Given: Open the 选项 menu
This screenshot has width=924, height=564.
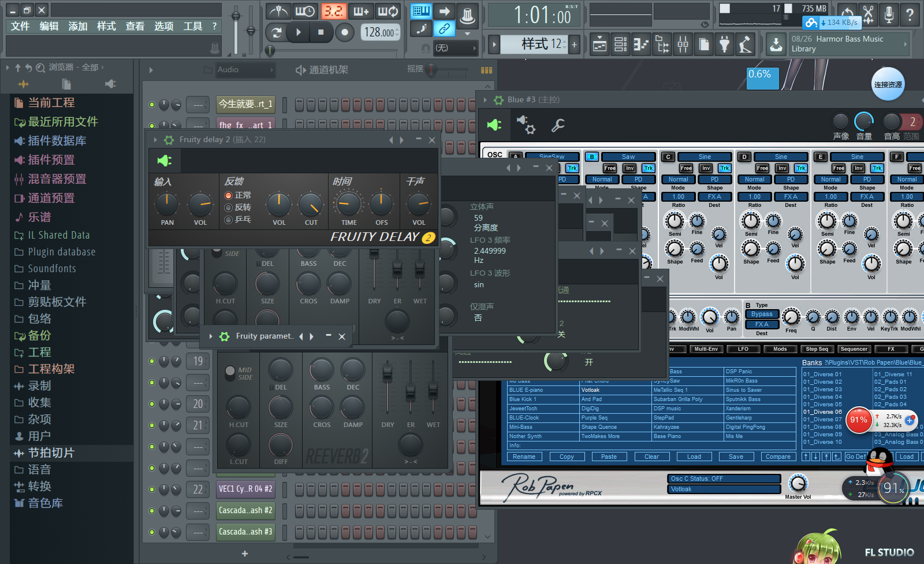Looking at the screenshot, I should 164,26.
